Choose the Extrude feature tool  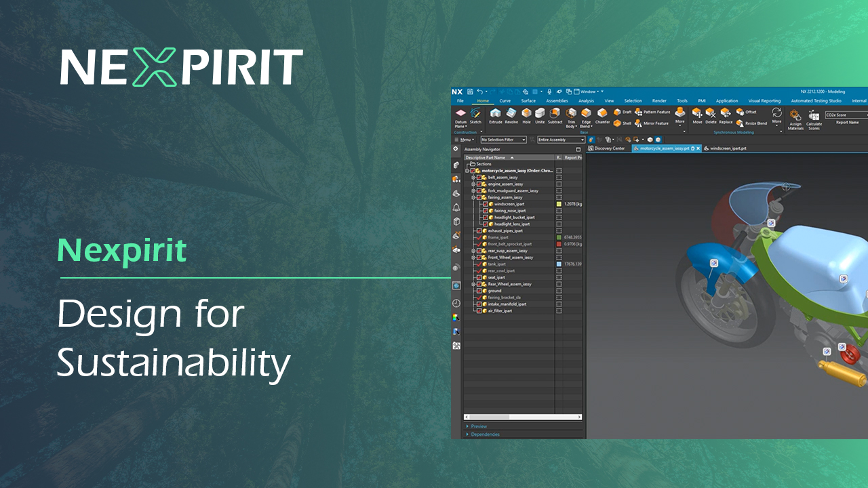[x=496, y=116]
